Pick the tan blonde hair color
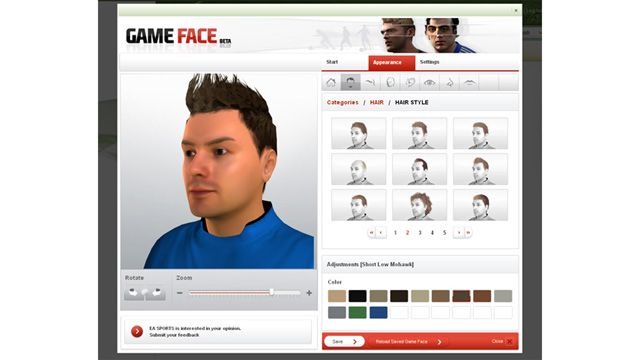 click(x=337, y=296)
